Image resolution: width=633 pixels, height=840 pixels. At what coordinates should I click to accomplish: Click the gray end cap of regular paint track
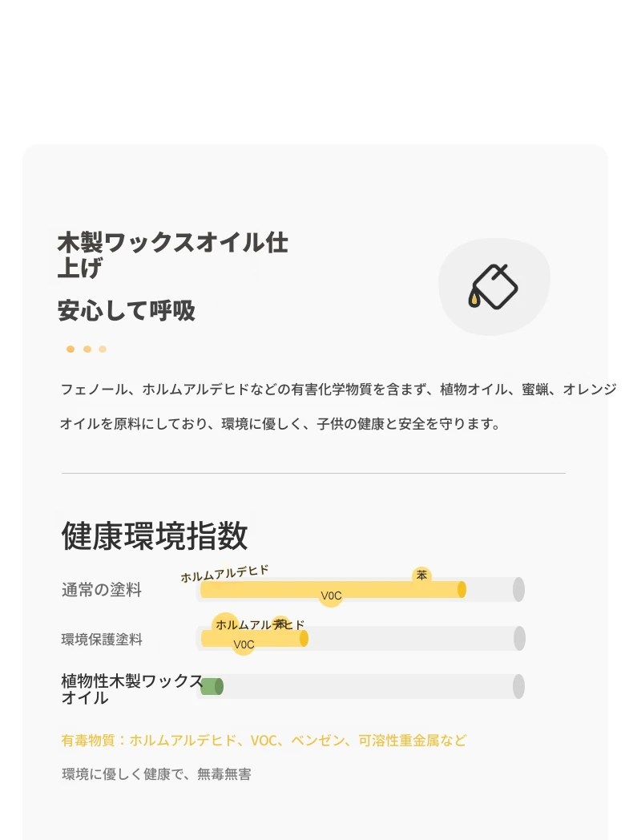pyautogui.click(x=518, y=589)
